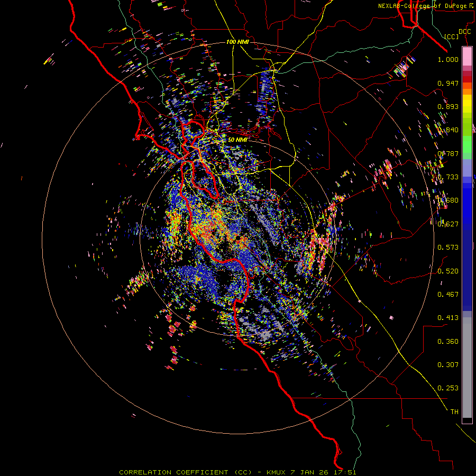Click the 1.000 value on the color scale
The width and height of the screenshot is (476, 476).
point(448,59)
